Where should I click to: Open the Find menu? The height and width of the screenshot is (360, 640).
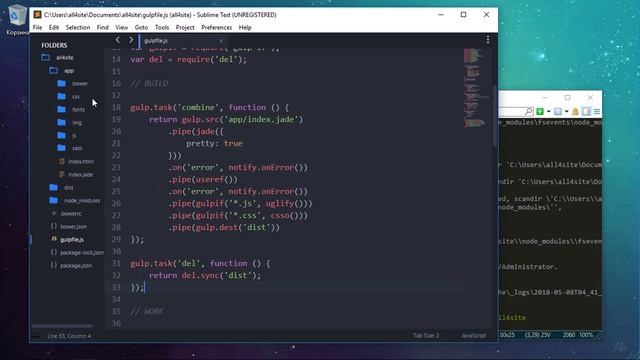tap(102, 27)
